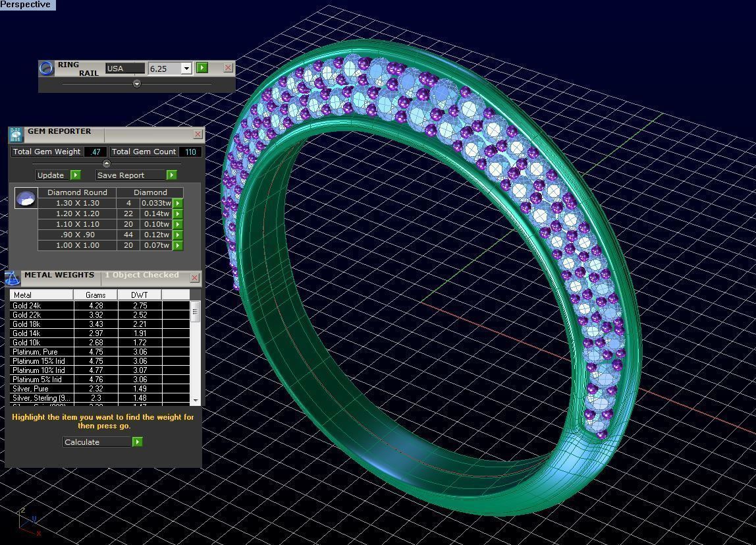Click the green arrow next to Save Report
This screenshot has height=545, width=756.
[172, 175]
